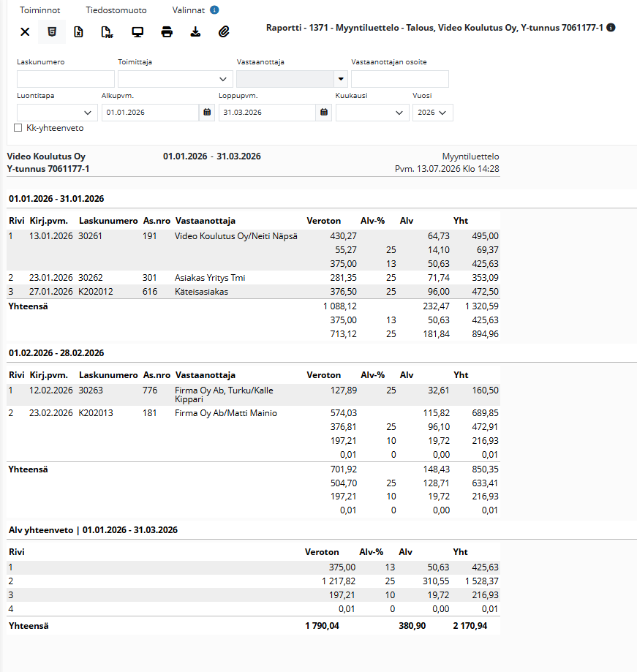Open the Kuukausi dropdown
Image resolution: width=637 pixels, height=672 pixels.
tap(372, 113)
